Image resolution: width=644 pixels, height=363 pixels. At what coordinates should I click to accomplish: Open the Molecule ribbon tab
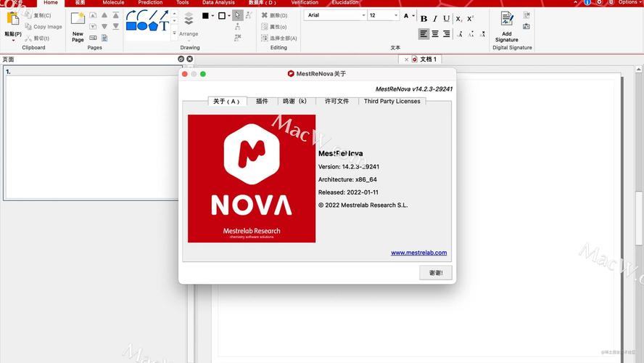pyautogui.click(x=113, y=2)
